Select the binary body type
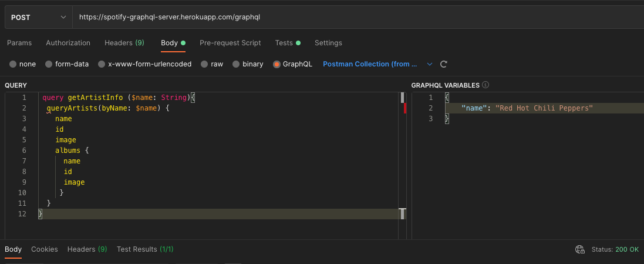The width and height of the screenshot is (644, 264). (248, 64)
